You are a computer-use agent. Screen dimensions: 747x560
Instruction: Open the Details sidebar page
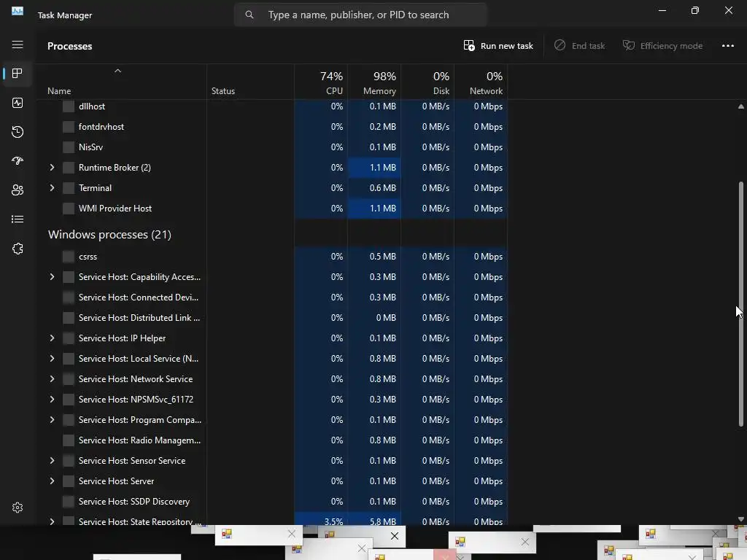[x=18, y=219]
